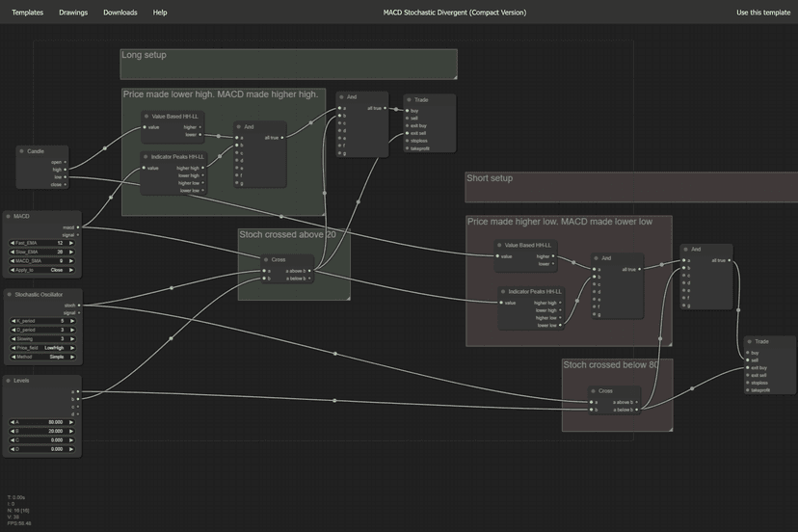Cycle Method to next option via right arrow

(x=72, y=357)
